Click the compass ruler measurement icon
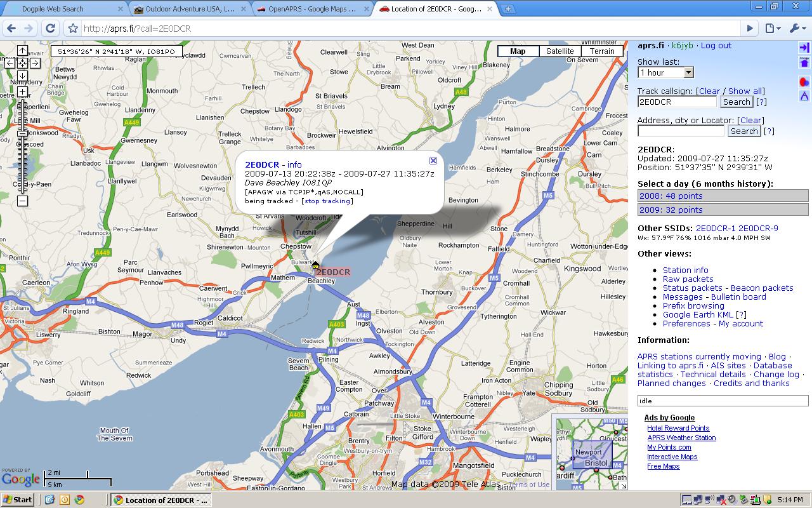The image size is (812, 508). point(804,96)
